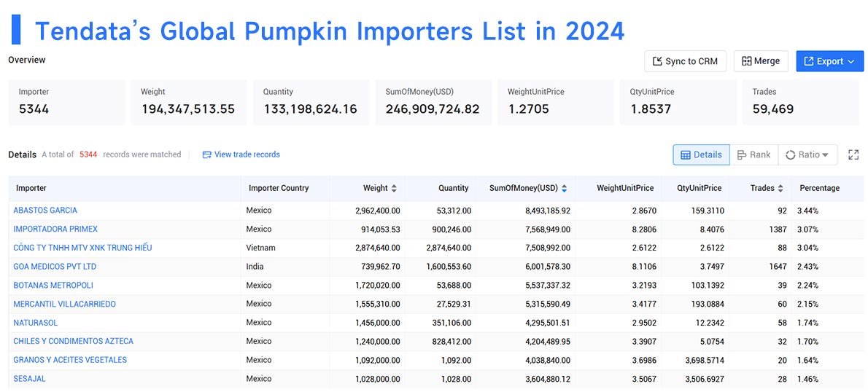Select the QtyUnitPrice 1.8537 overview card
The width and height of the screenshot is (868, 392).
[x=678, y=102]
